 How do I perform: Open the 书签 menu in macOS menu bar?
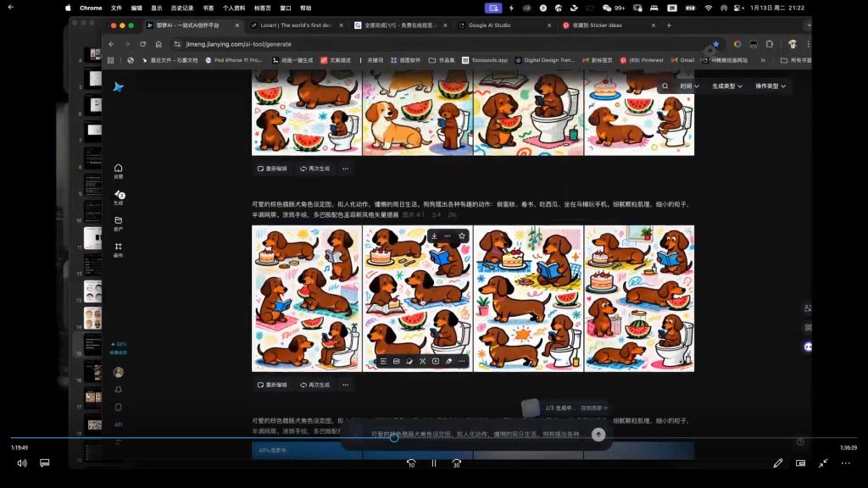(x=209, y=8)
